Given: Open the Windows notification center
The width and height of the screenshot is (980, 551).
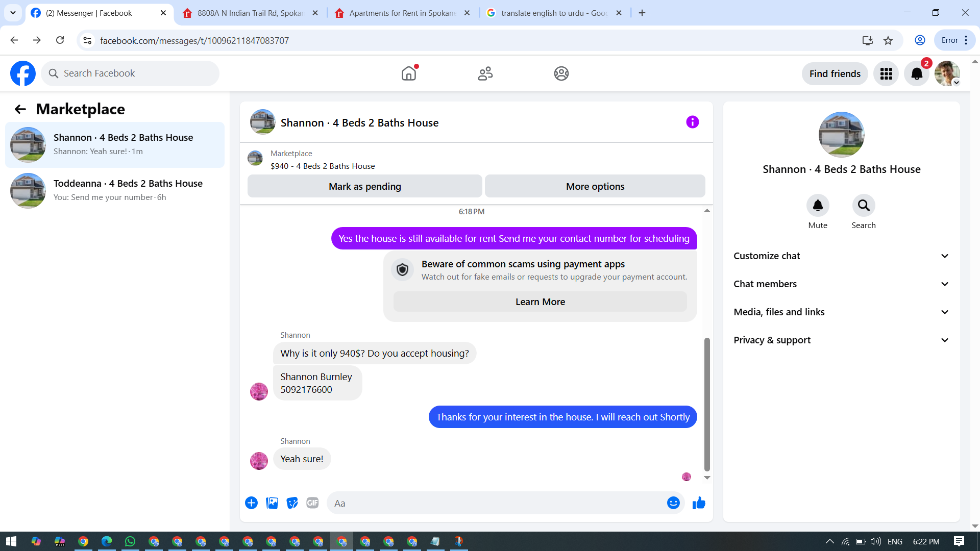Looking at the screenshot, I should [x=959, y=541].
